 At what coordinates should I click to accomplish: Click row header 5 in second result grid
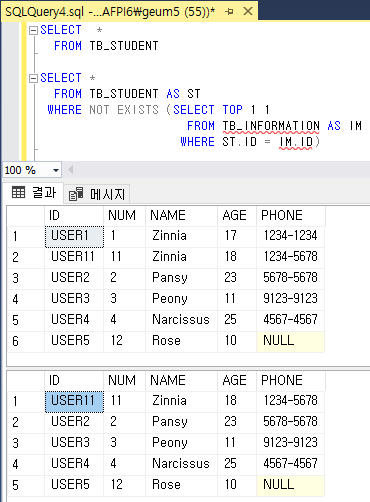(26, 485)
